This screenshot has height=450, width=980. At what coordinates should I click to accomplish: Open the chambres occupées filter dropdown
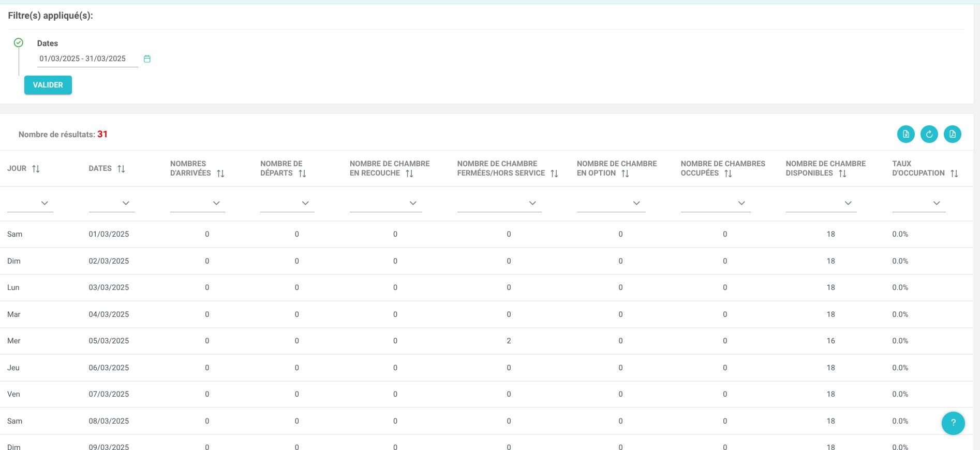tap(716, 203)
